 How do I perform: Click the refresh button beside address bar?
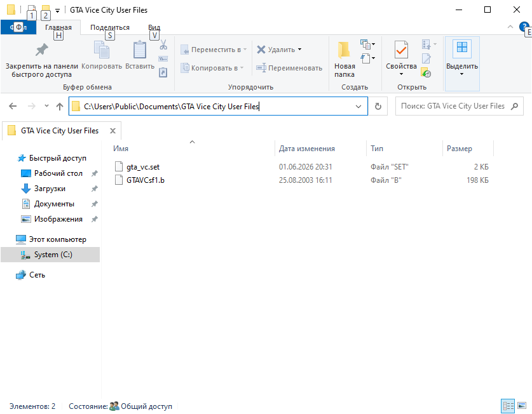[x=378, y=106]
